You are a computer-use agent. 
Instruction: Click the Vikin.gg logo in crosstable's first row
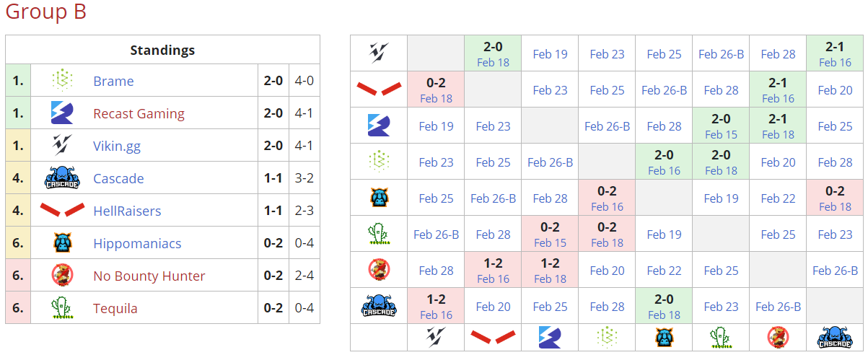click(379, 53)
